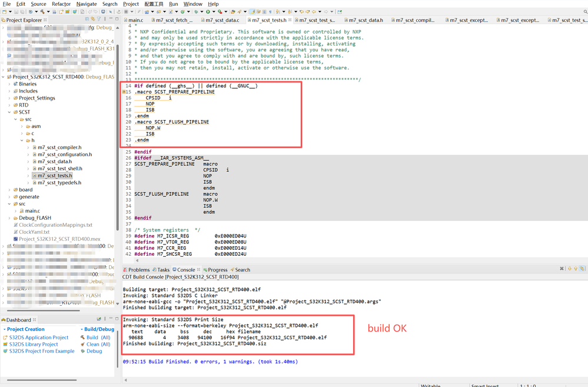Viewport: 588px width, 387px height.
Task: Expand the RTD folder node
Action: pyautogui.click(x=9, y=105)
